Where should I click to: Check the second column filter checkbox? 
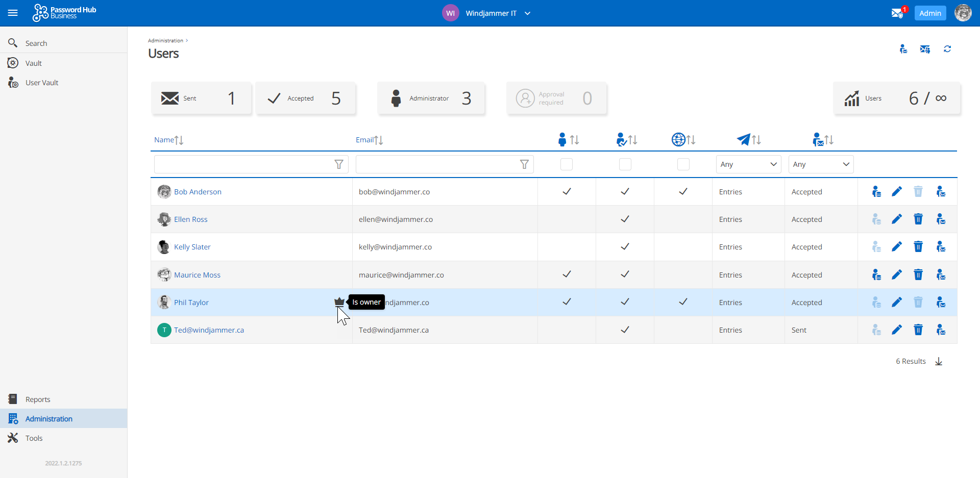click(x=625, y=164)
